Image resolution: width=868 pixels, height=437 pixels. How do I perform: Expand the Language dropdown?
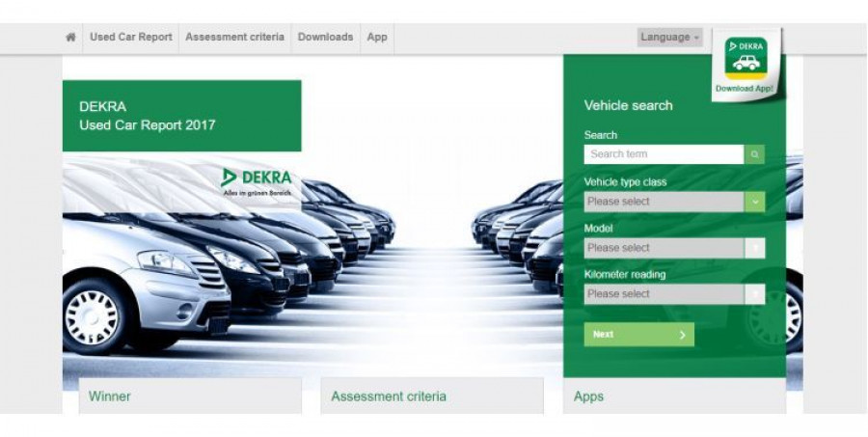pos(670,37)
